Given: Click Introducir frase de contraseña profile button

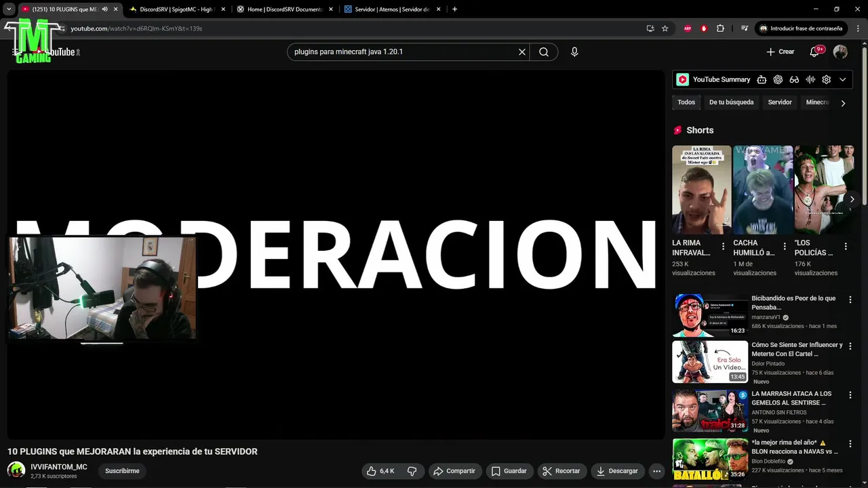Looking at the screenshot, I should tap(802, 28).
